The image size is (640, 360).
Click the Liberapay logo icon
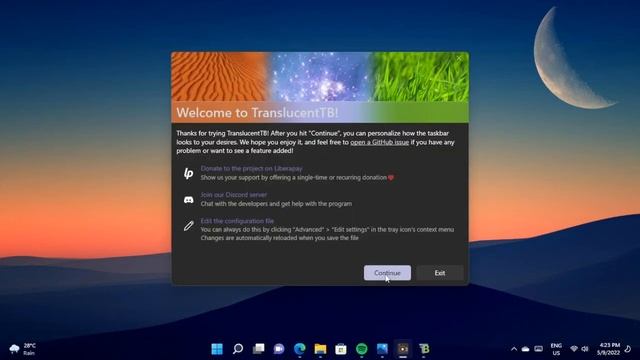188,173
